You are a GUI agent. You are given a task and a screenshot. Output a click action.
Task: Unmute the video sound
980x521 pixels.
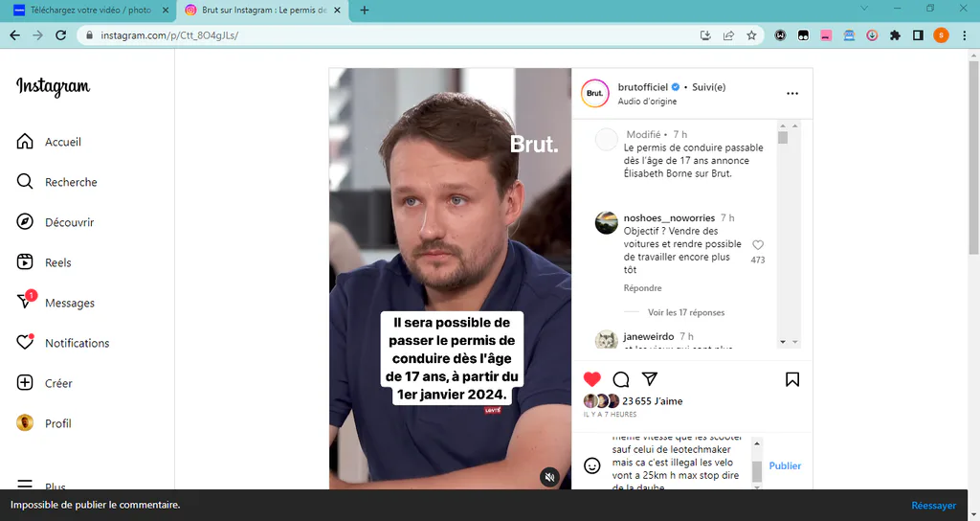coord(549,477)
